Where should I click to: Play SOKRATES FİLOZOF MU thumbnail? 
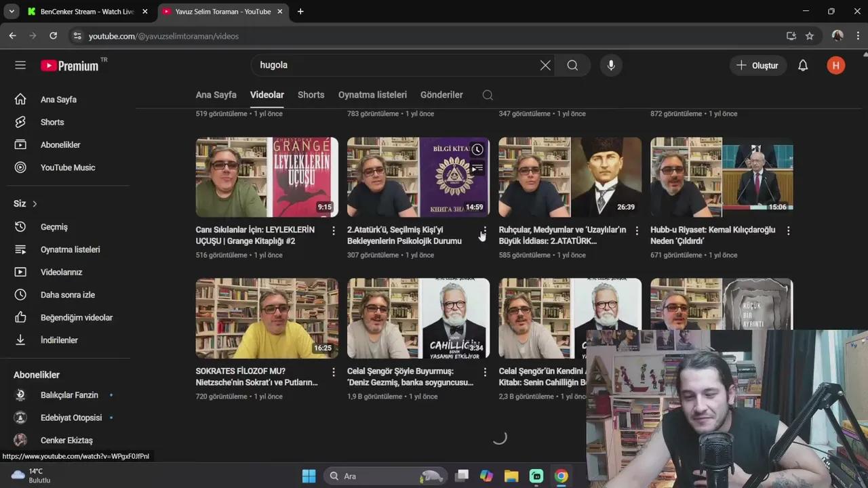click(x=267, y=318)
